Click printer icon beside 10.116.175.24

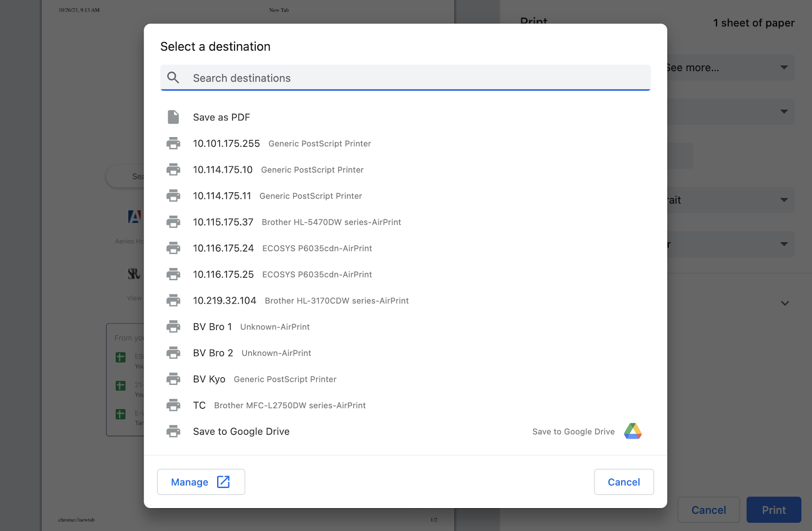coord(173,248)
